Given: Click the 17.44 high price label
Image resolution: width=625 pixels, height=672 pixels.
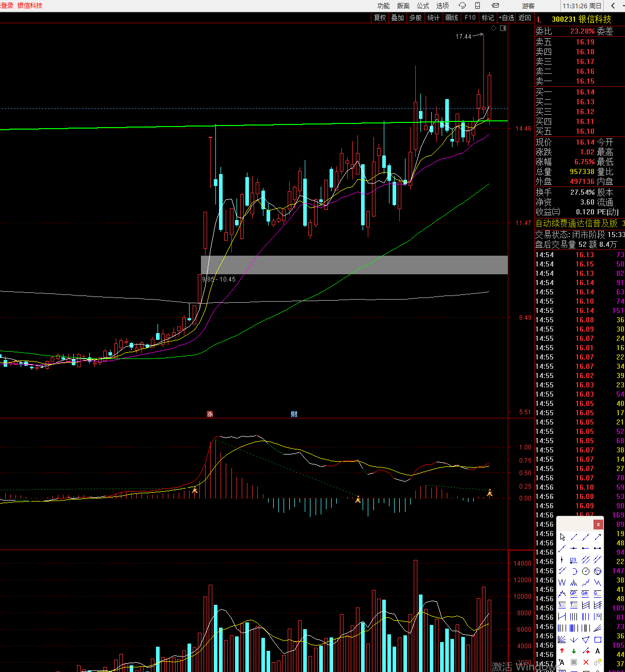Looking at the screenshot, I should [463, 37].
